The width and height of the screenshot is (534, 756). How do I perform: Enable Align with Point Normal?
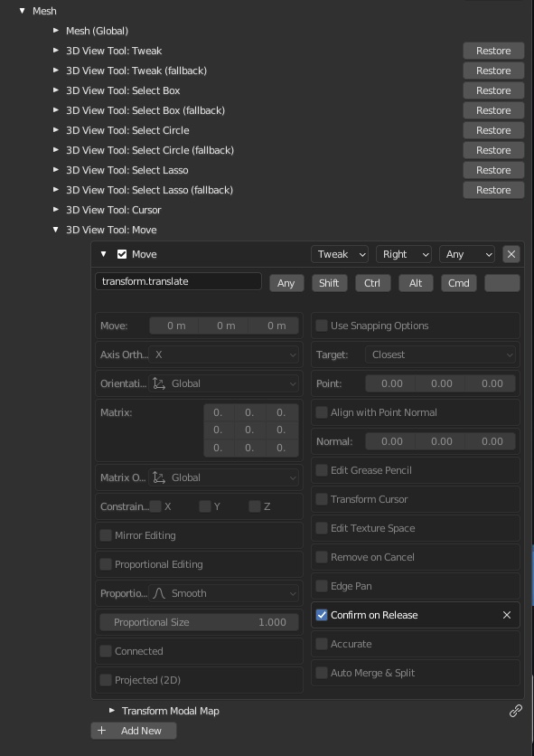(x=322, y=412)
